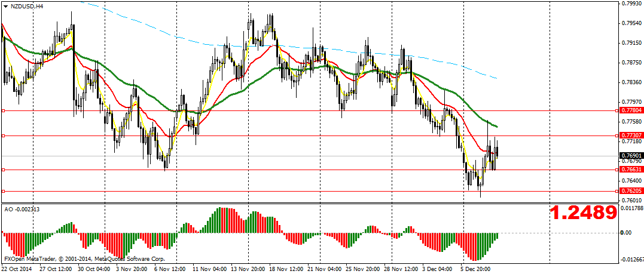Click the FXOpen MetaTrader copyright text
644x274 pixels.
click(x=84, y=259)
